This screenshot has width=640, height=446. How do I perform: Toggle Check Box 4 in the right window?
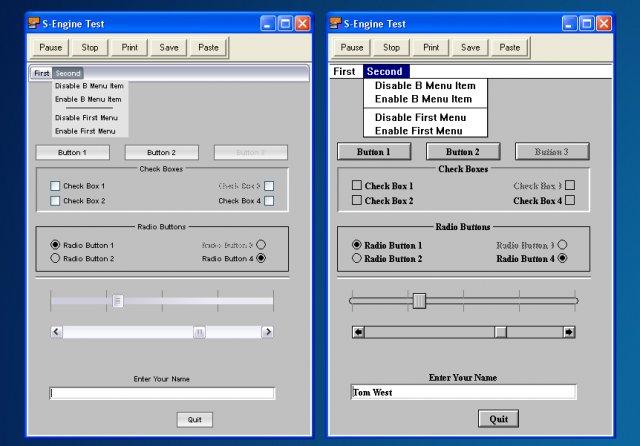570,200
